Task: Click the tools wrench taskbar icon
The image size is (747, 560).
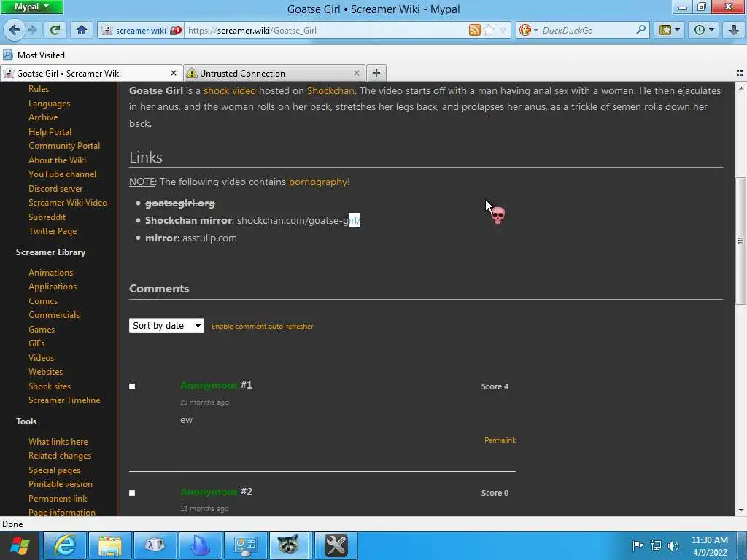Action: [x=336, y=545]
